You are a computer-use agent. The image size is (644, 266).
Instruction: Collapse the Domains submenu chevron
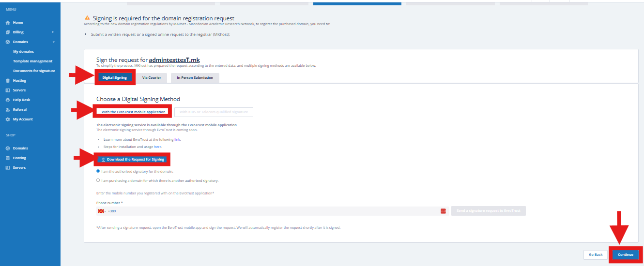point(54,42)
